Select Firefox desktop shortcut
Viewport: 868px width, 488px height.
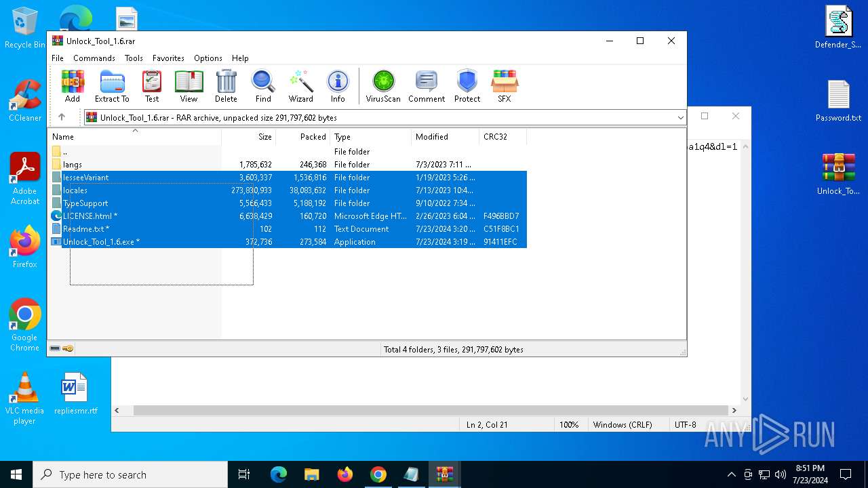pos(24,247)
